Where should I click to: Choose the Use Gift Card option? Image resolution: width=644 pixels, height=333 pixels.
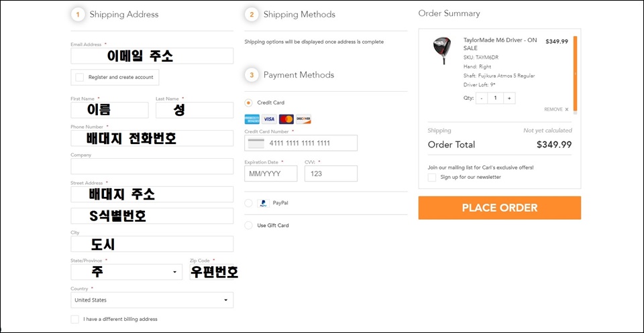click(x=248, y=225)
